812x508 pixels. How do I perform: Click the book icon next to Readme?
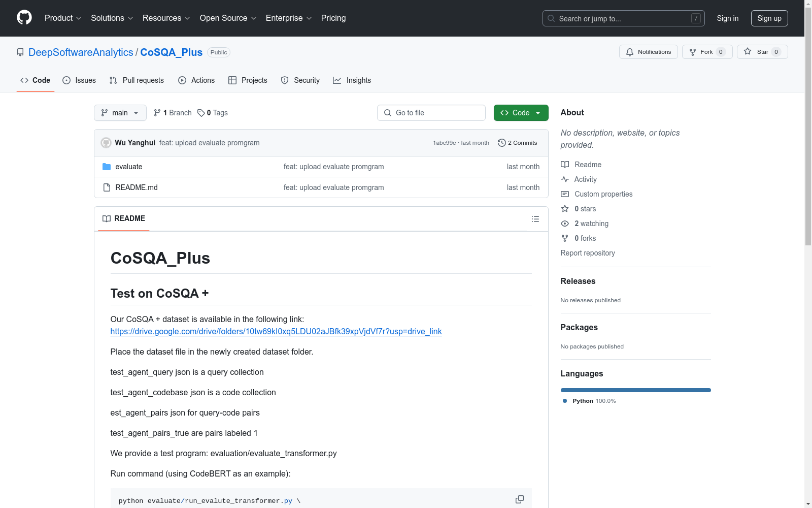565,165
